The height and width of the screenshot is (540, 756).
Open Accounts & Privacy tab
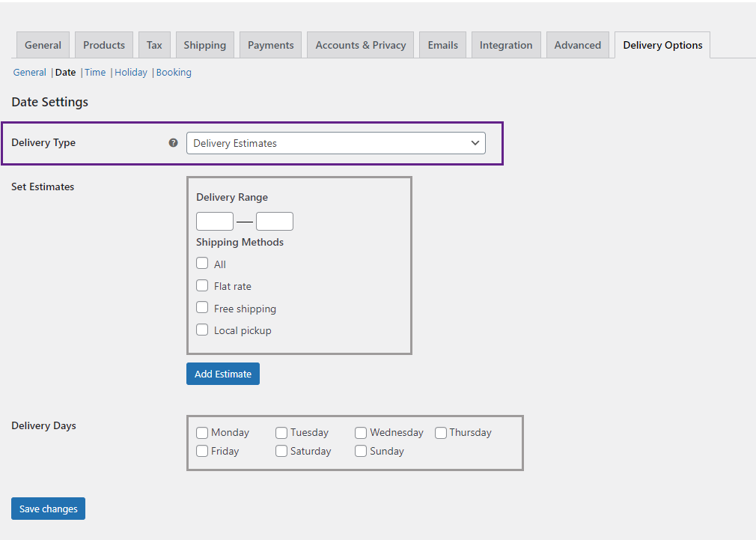click(361, 45)
